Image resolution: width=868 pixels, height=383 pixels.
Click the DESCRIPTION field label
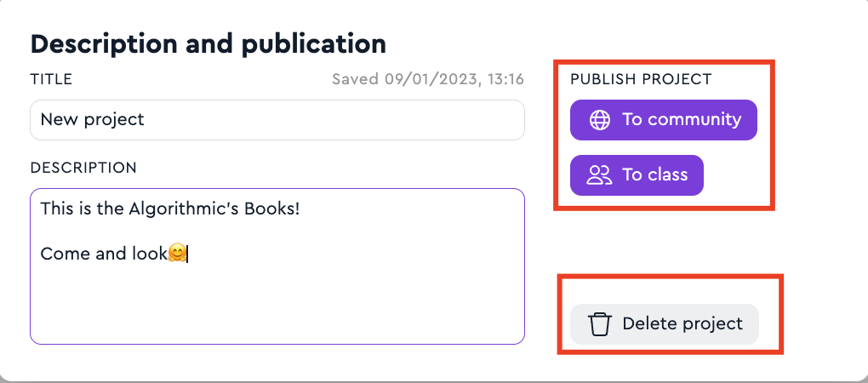(83, 168)
